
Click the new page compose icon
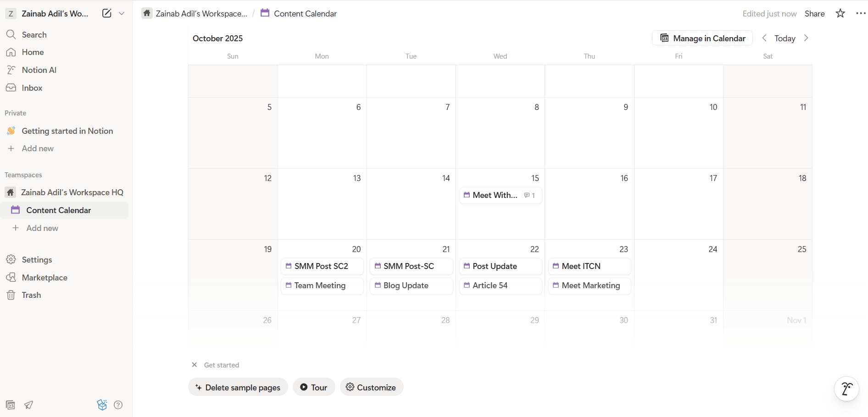[x=106, y=13]
